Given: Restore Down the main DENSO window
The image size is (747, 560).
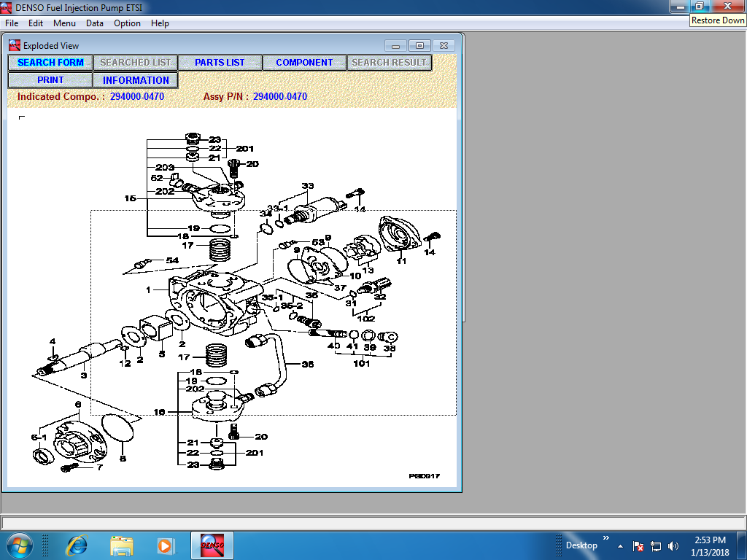Looking at the screenshot, I should coord(699,6).
